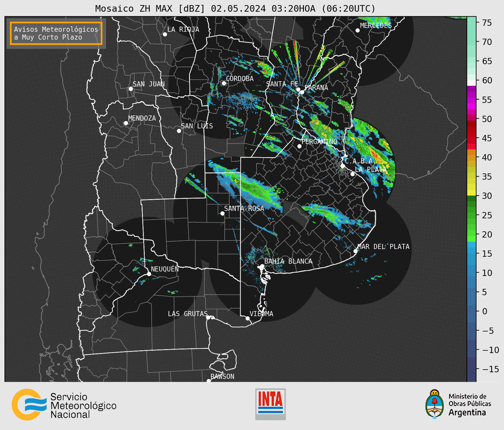Click the -15 value on the dBZ scale
Screen dimensions: 504x430
[490, 369]
